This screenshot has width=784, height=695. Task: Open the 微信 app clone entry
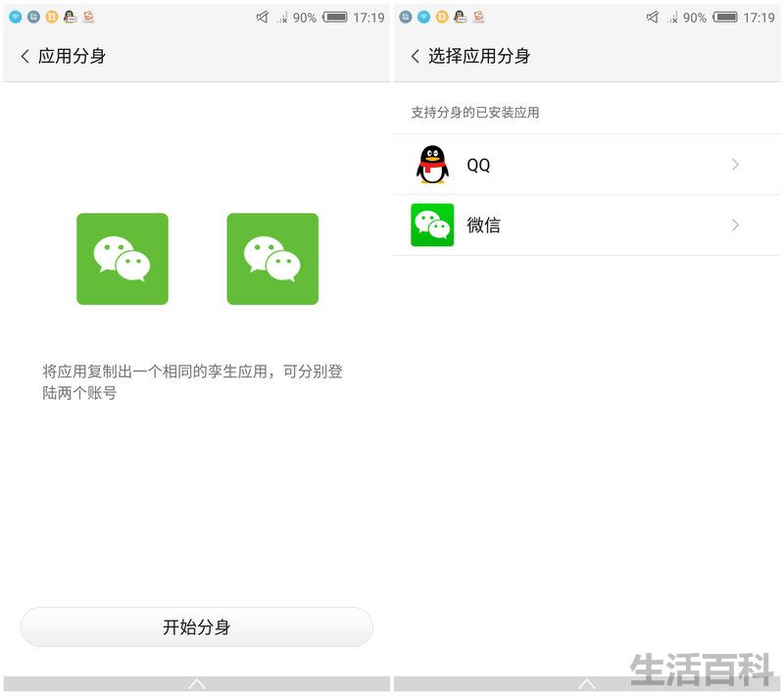586,225
